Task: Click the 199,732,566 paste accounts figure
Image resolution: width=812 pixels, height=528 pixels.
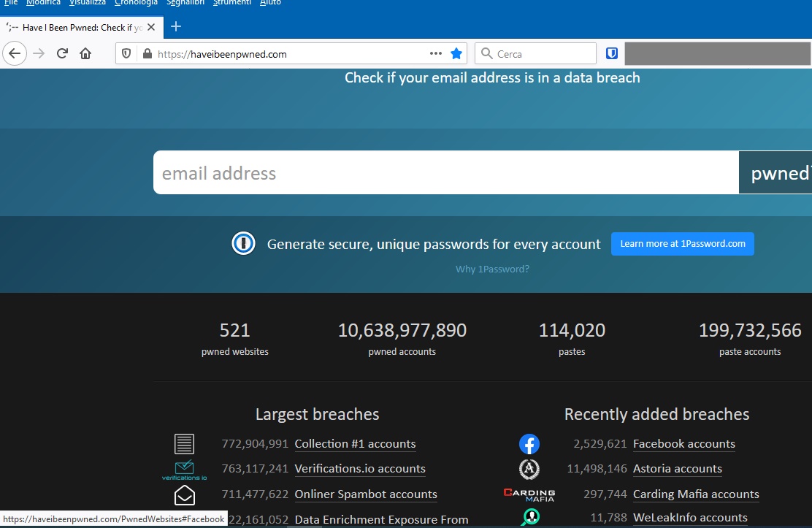Action: pos(750,330)
